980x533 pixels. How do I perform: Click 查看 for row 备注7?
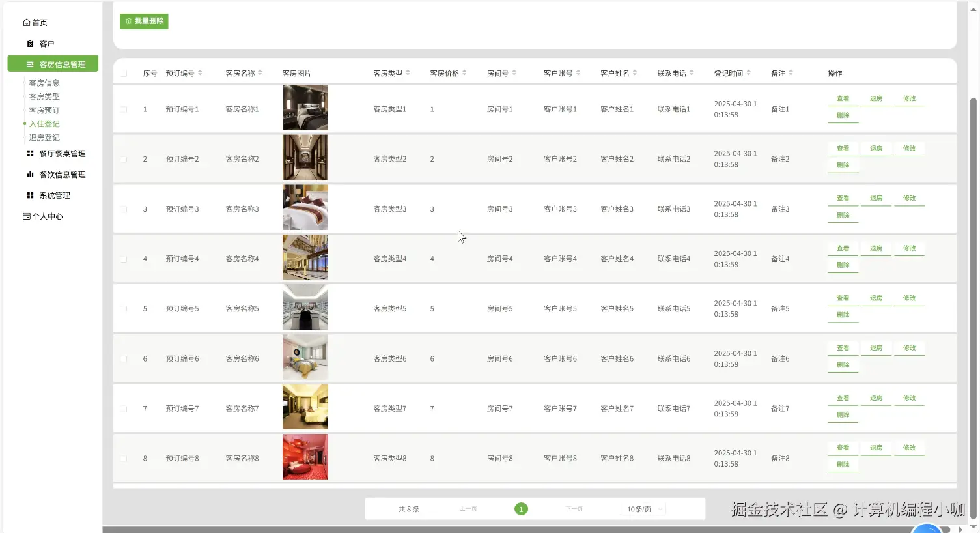click(843, 398)
